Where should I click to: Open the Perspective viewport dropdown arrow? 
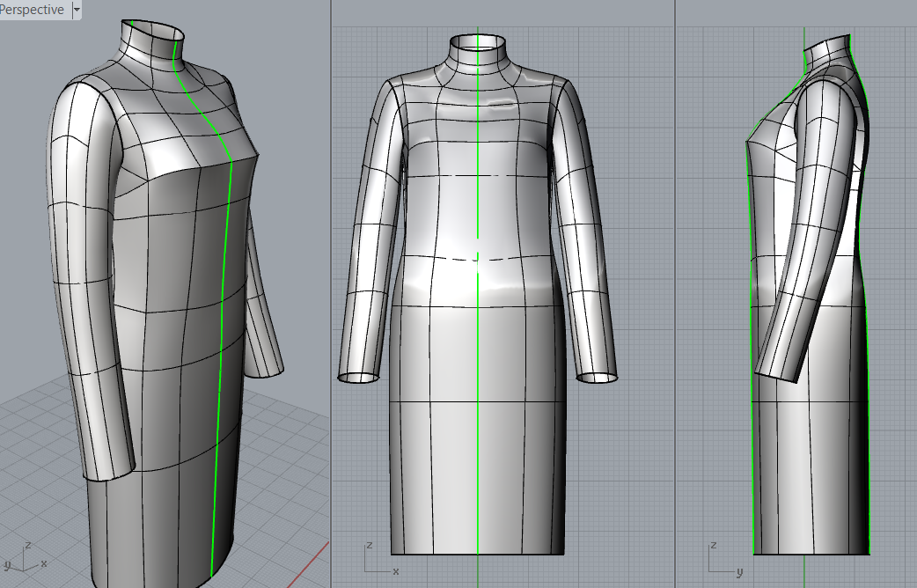click(76, 10)
